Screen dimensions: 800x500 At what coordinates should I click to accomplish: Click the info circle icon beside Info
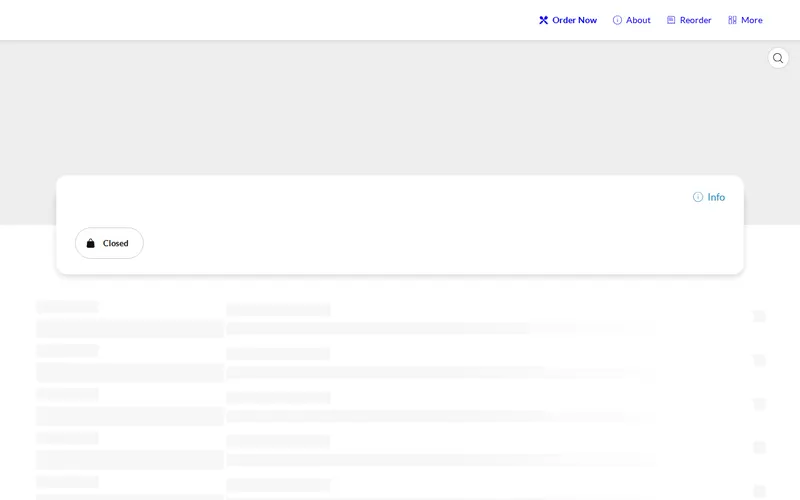coord(698,197)
